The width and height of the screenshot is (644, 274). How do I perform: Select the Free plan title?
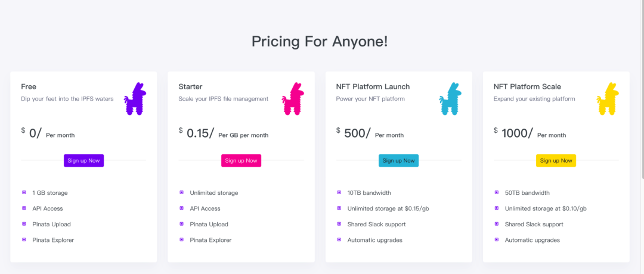[x=29, y=87]
